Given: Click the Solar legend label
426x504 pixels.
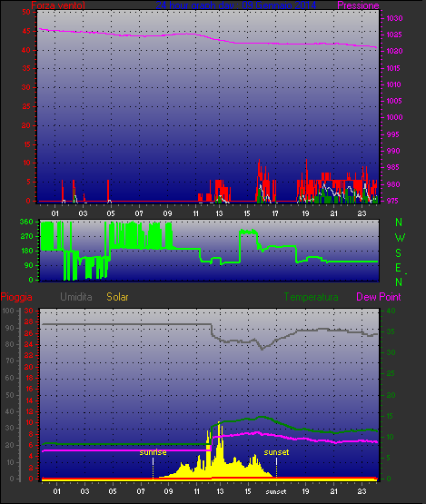Looking at the screenshot, I should coord(117,297).
